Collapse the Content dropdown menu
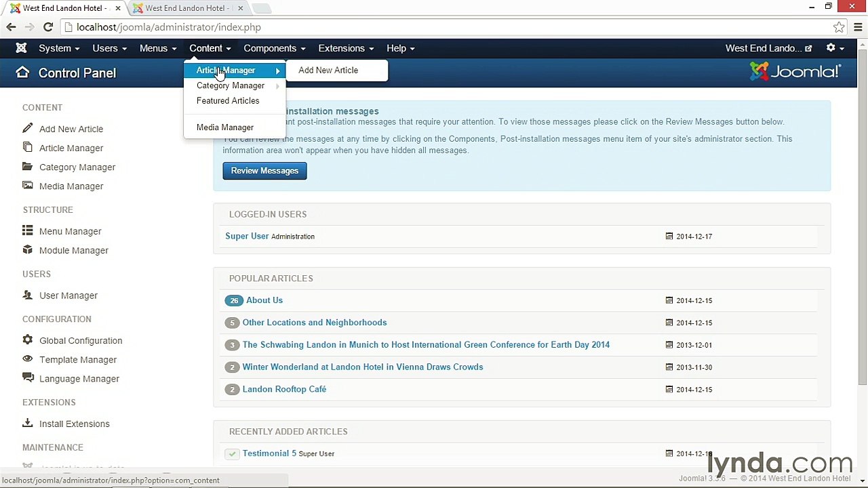Viewport: 868px width, 488px height. pos(210,48)
